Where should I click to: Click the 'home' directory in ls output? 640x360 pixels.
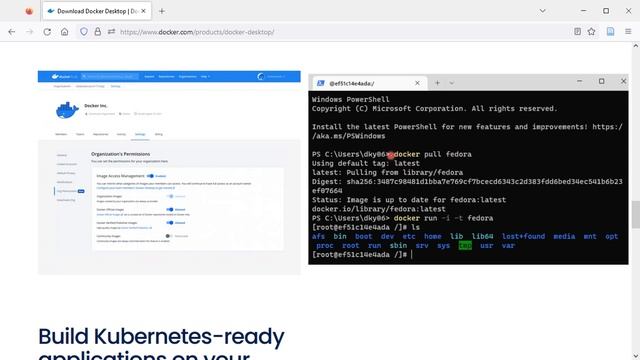[x=432, y=236]
